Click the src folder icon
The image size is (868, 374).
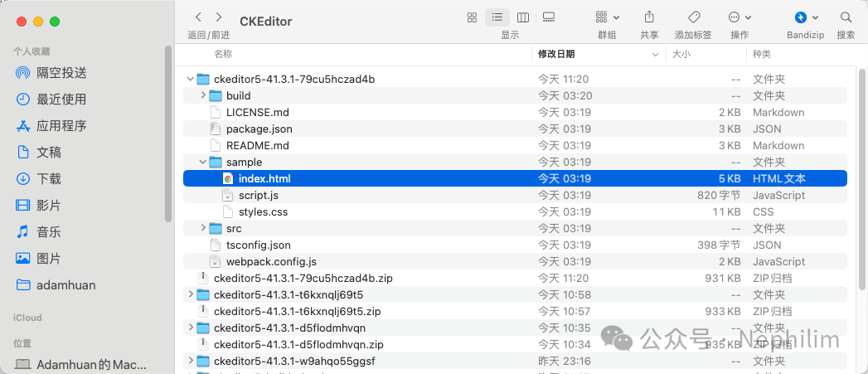click(216, 228)
